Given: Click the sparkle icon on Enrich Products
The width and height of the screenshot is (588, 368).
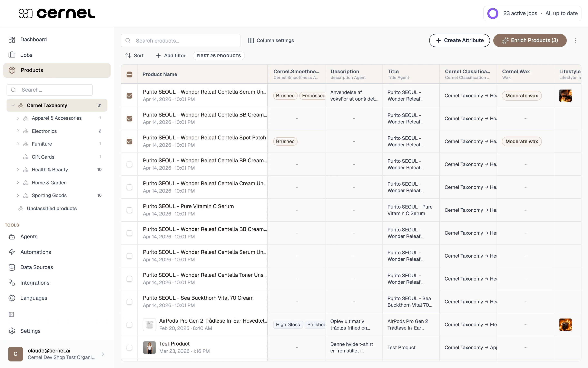Looking at the screenshot, I should point(505,40).
